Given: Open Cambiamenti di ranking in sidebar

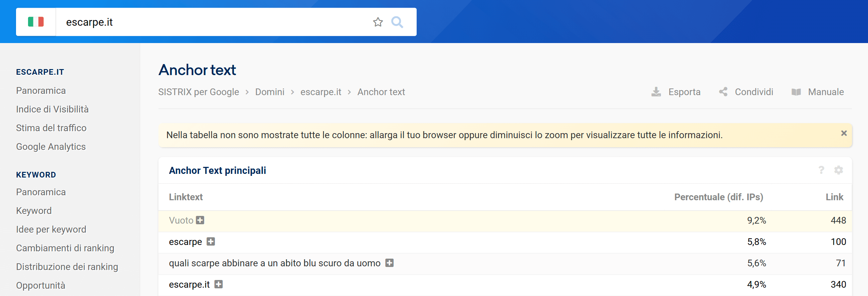Looking at the screenshot, I should click(65, 248).
